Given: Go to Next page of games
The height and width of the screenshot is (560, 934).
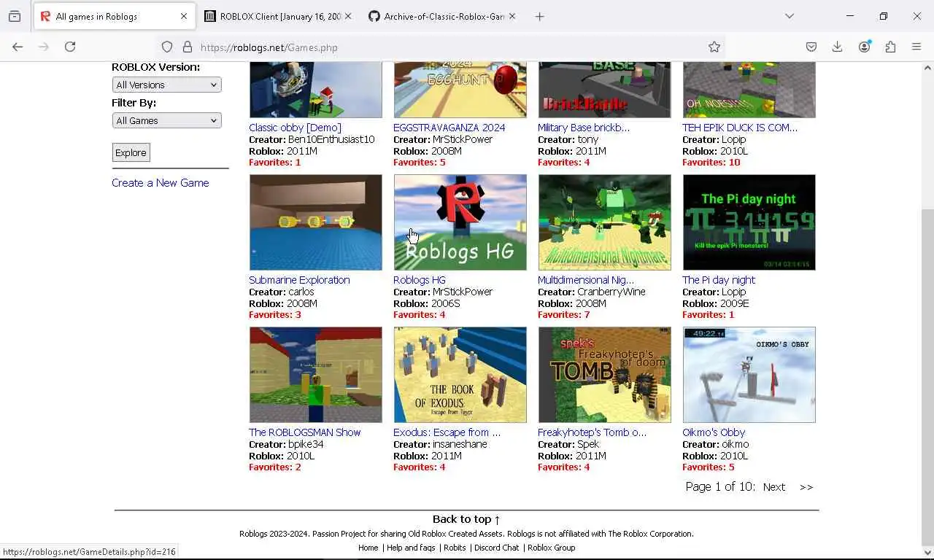Looking at the screenshot, I should click(x=774, y=487).
